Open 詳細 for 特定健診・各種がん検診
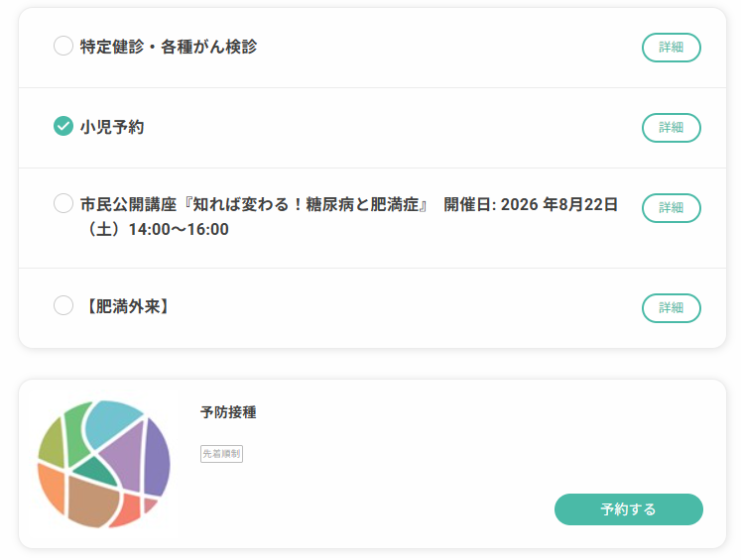Viewport: 741px width, 560px height. (x=671, y=48)
